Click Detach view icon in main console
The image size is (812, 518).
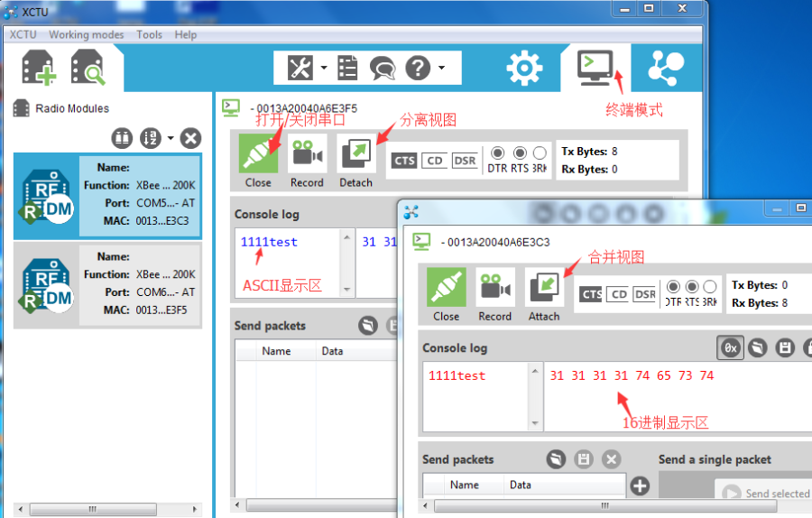[x=356, y=153]
